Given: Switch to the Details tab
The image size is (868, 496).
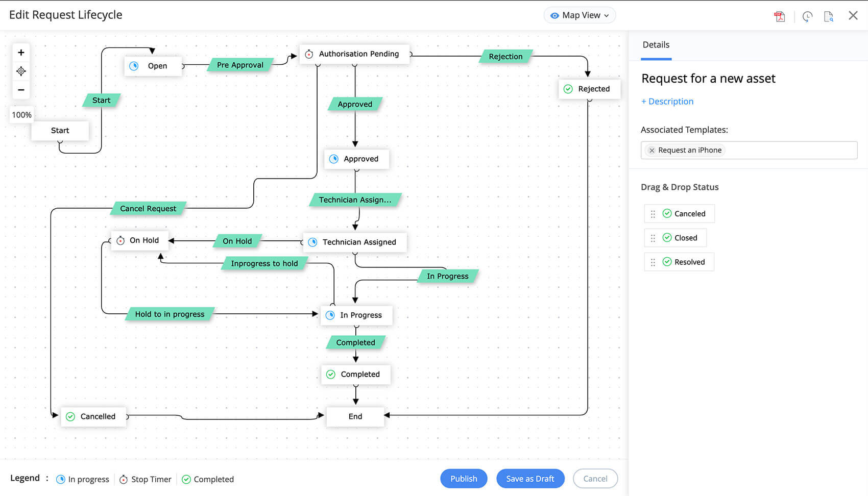Looking at the screenshot, I should pyautogui.click(x=655, y=44).
